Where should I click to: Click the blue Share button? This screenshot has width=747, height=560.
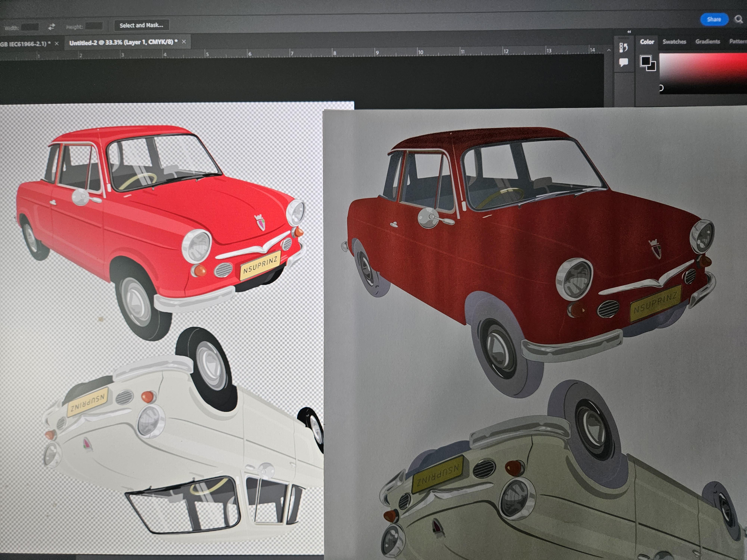714,19
